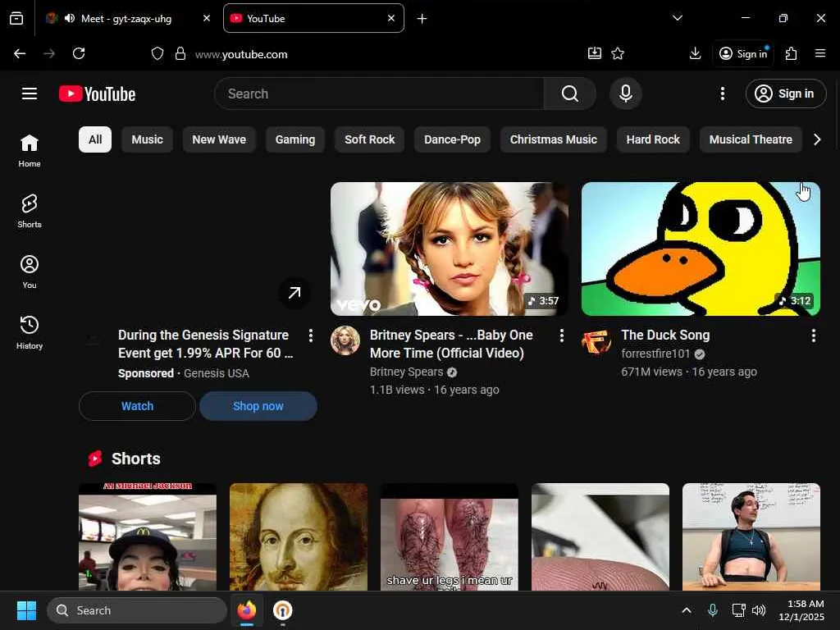This screenshot has width=840, height=630.
Task: Click the search magnifier button
Action: [570, 94]
